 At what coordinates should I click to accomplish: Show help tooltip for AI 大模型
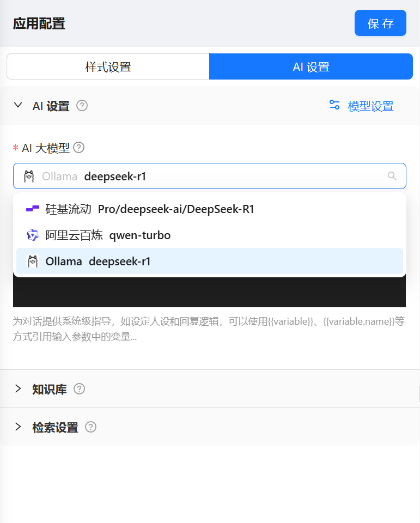(x=79, y=148)
